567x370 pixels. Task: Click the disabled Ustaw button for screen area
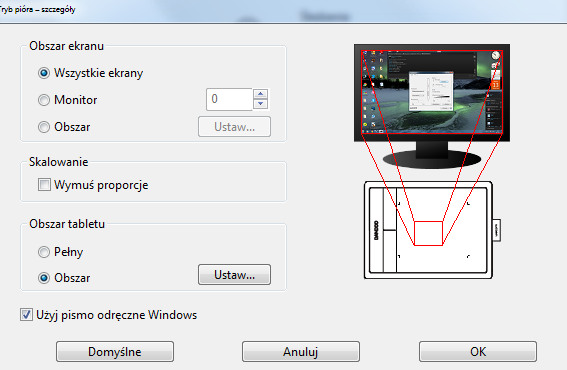coord(234,127)
